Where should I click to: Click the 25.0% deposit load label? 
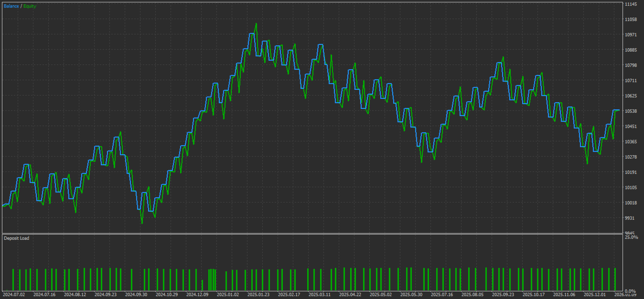[x=631, y=237]
